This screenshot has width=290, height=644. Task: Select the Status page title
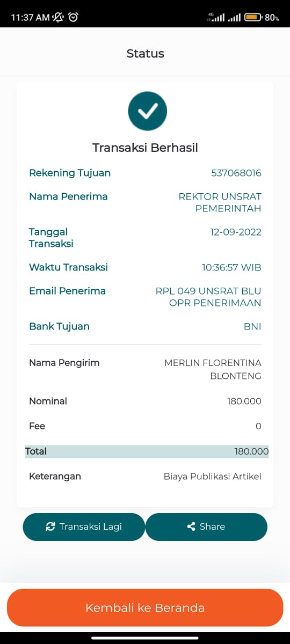tap(145, 53)
